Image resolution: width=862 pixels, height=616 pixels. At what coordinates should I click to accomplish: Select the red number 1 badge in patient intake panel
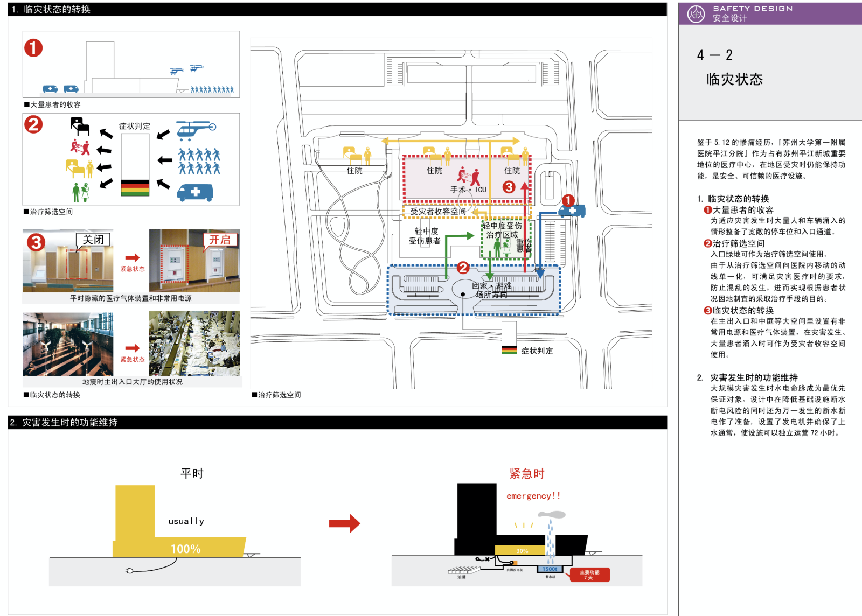click(33, 48)
